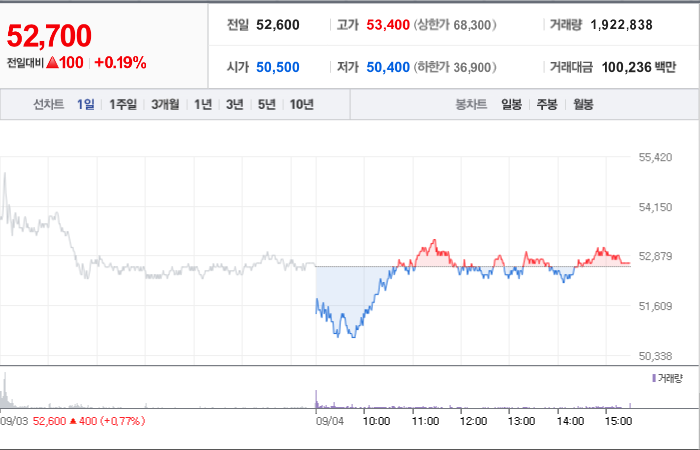Click the 12:00 time axis label

click(x=473, y=421)
